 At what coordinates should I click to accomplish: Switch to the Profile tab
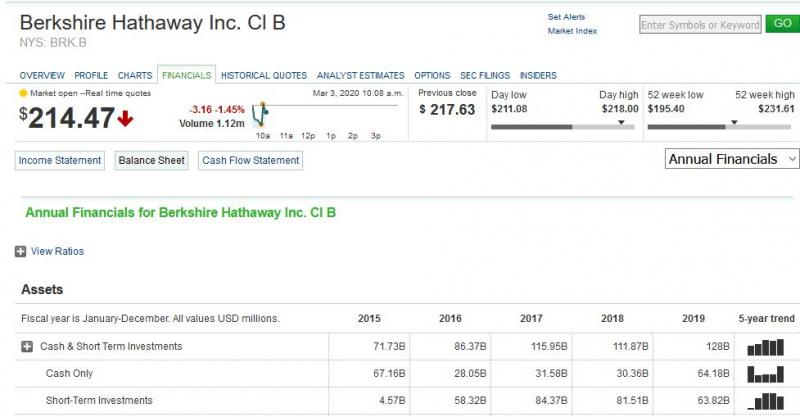click(x=91, y=76)
